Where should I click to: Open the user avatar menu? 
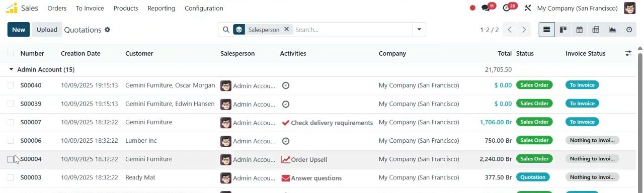coord(629,8)
